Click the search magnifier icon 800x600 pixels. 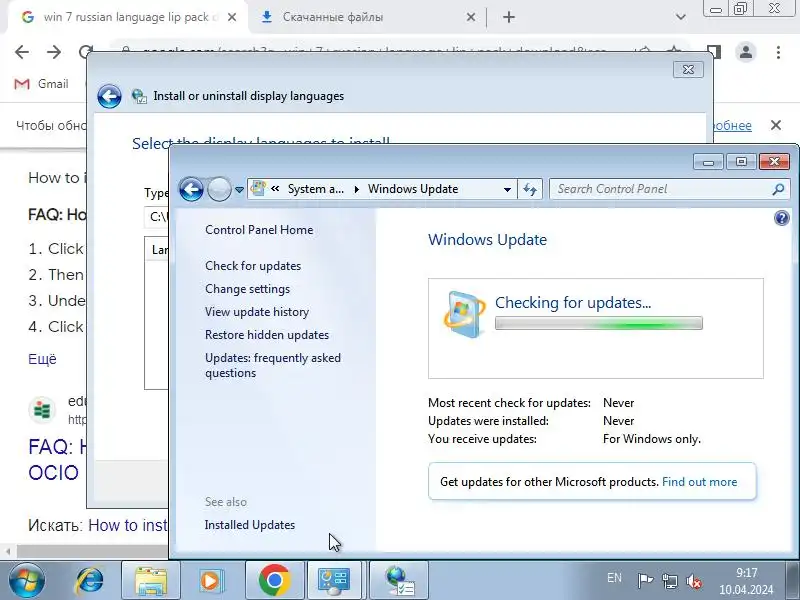tap(778, 189)
